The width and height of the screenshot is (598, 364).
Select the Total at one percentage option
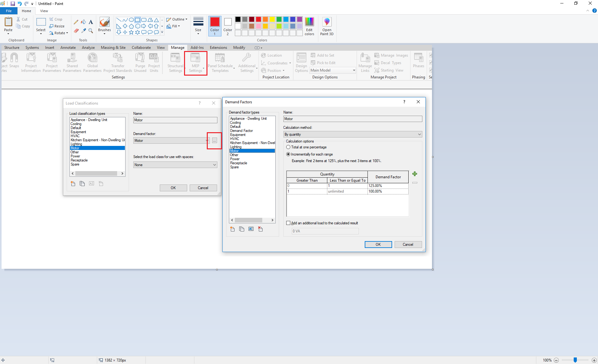[x=289, y=147]
